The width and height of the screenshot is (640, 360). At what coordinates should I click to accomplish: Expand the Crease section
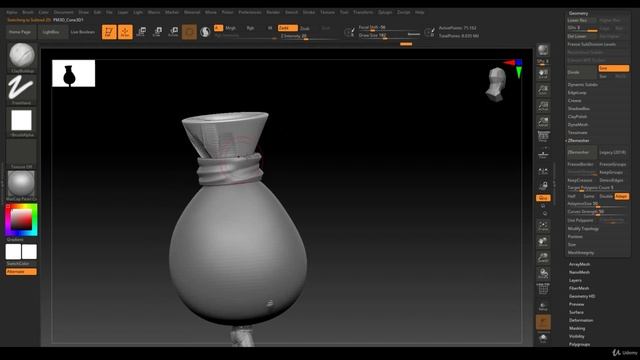pyautogui.click(x=574, y=100)
